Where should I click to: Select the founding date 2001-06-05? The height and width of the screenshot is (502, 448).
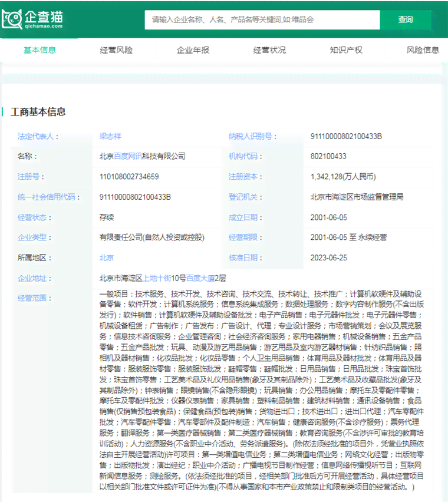329,217
